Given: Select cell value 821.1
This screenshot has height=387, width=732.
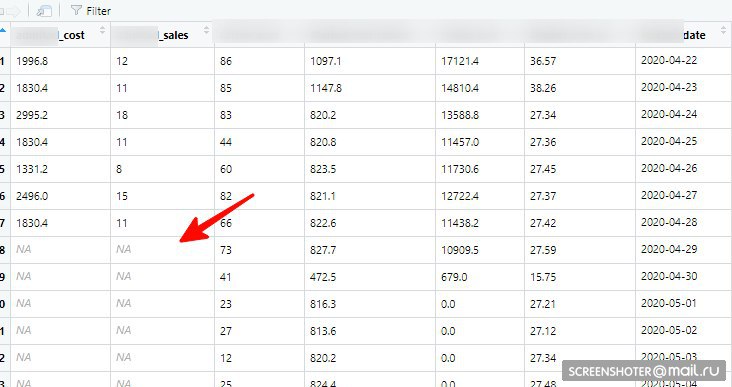Looking at the screenshot, I should coord(323,197).
